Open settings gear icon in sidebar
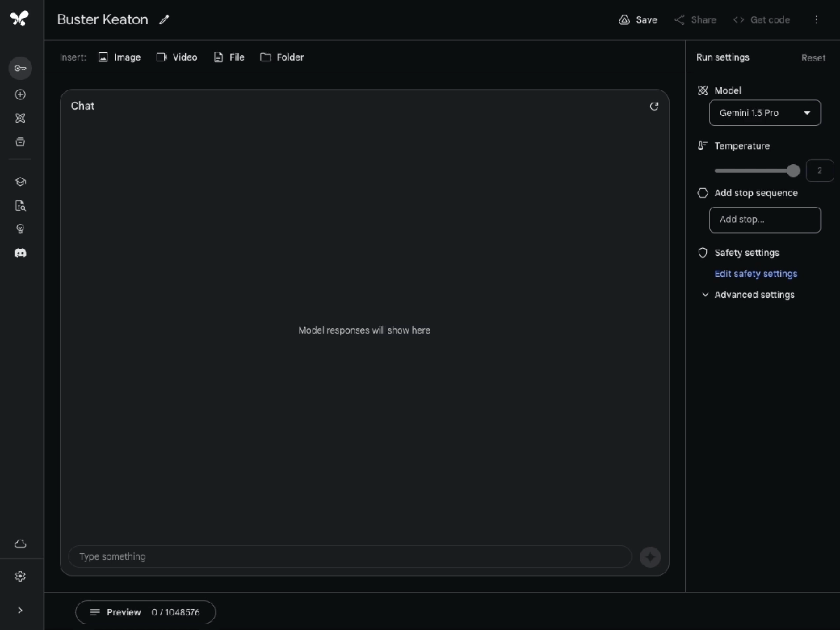This screenshot has height=630, width=840. coord(20,576)
